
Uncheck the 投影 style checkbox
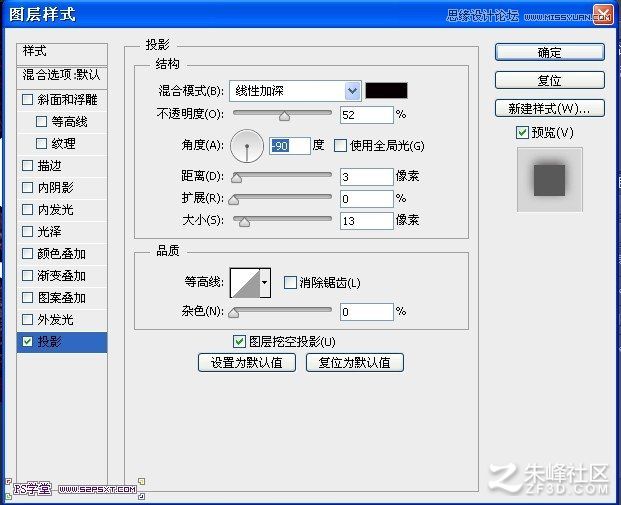(x=27, y=341)
